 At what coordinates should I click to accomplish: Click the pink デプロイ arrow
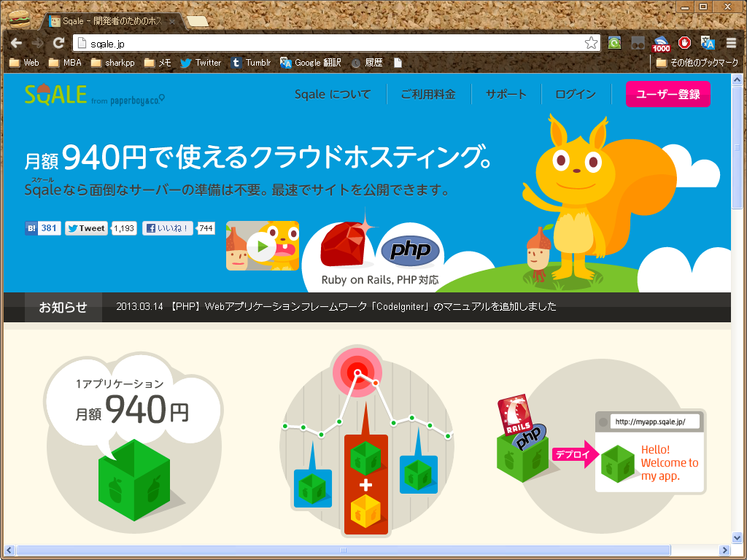click(576, 454)
